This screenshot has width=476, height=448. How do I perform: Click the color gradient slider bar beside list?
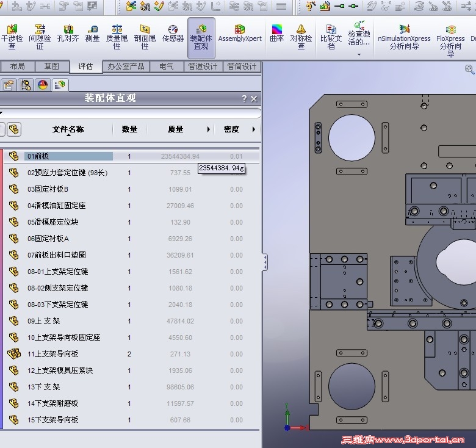point(1,288)
